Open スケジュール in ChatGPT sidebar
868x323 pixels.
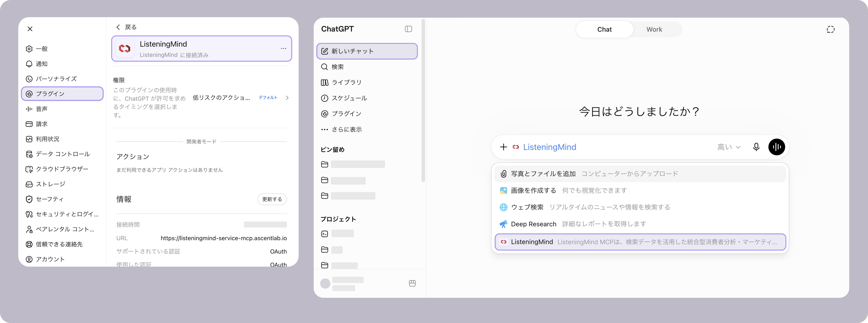click(367, 98)
